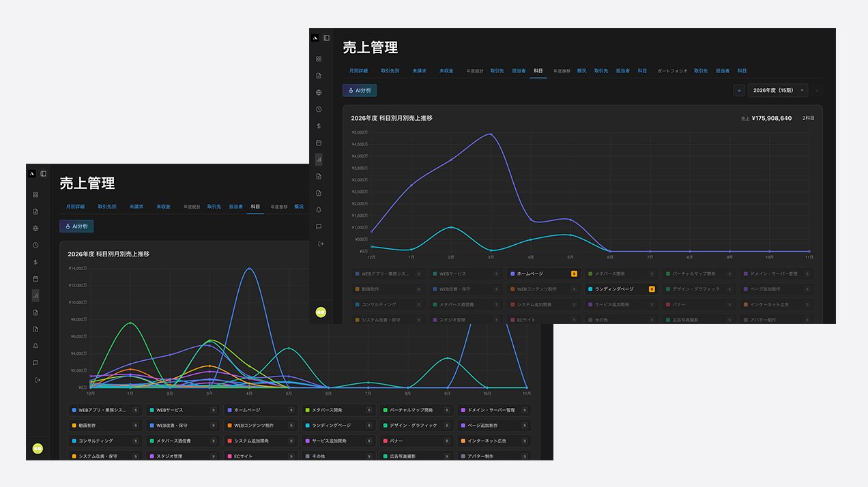Open bell notifications icon in upper-right window sidebar
This screenshot has height=487, width=868.
click(319, 210)
